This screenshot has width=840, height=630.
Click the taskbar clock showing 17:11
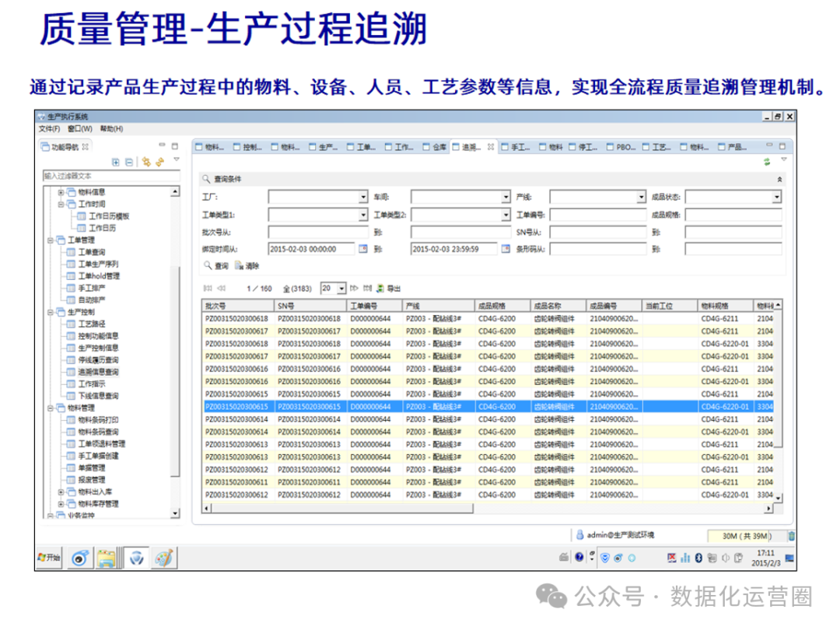(x=765, y=554)
